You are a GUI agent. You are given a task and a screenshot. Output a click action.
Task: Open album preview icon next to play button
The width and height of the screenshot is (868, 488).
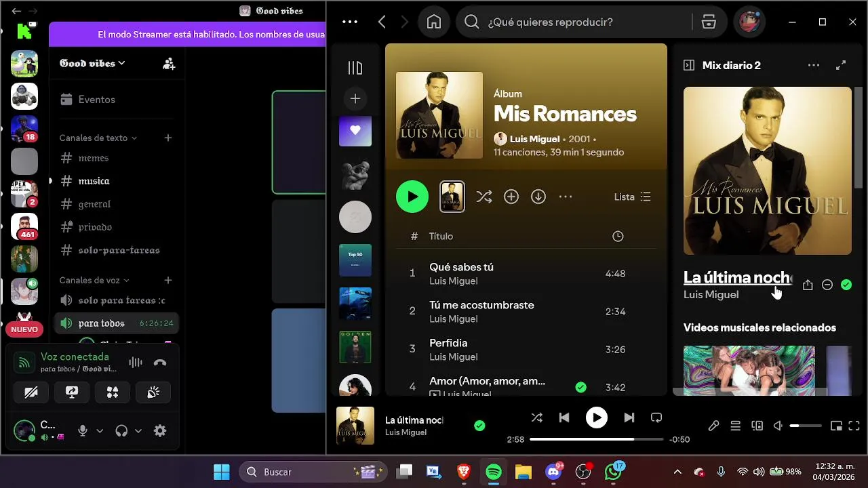452,197
